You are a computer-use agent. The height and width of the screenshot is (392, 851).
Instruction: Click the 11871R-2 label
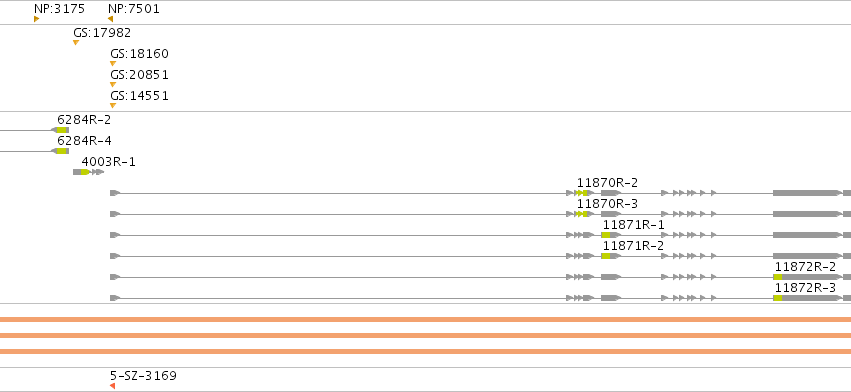(634, 246)
